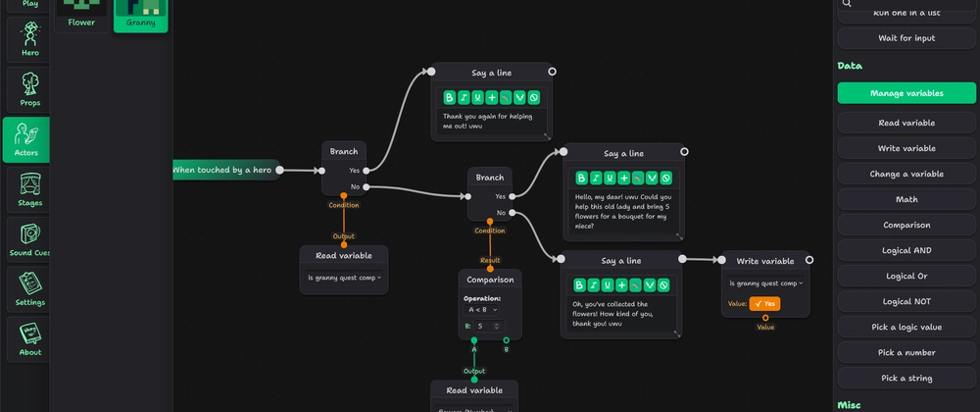Add a Math node

pos(906,199)
